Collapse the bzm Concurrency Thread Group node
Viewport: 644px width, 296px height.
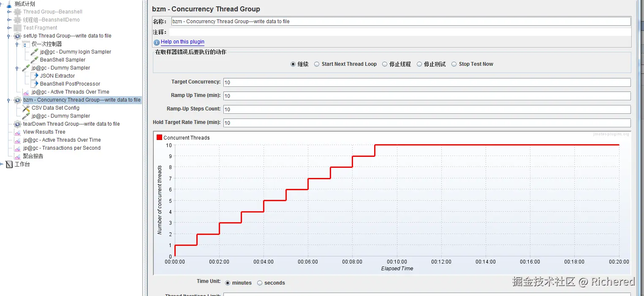[8, 100]
